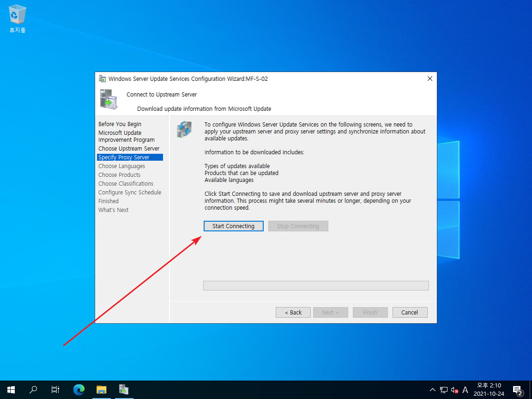This screenshot has height=399, width=532.
Task: Click the Start Connecting button
Action: (233, 226)
